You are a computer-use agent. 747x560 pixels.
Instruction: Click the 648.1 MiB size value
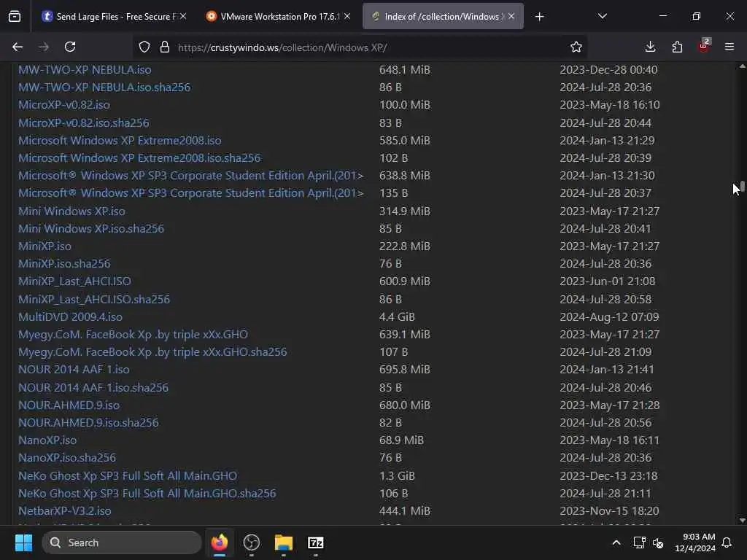pos(404,69)
